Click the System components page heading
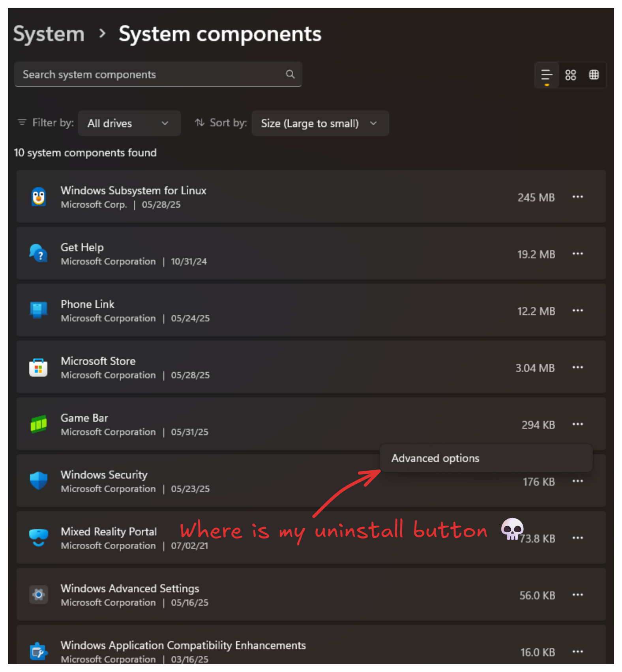This screenshot has width=622, height=672. (220, 34)
